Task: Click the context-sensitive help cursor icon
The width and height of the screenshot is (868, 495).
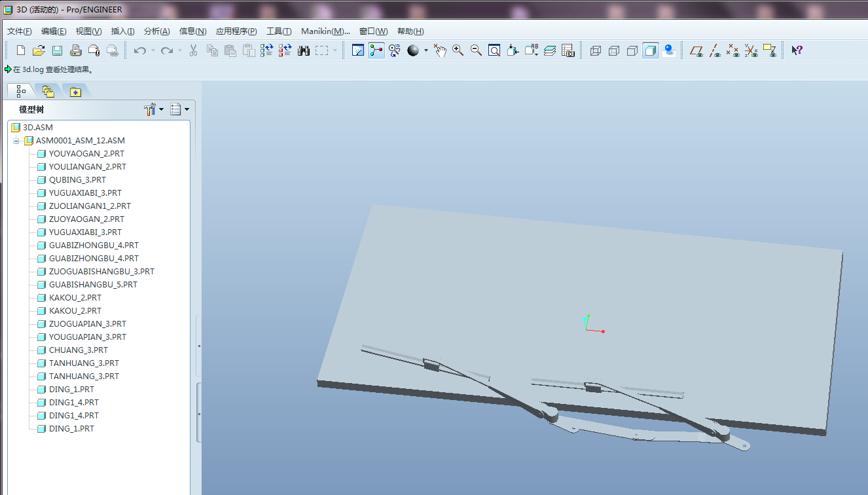Action: coord(797,50)
